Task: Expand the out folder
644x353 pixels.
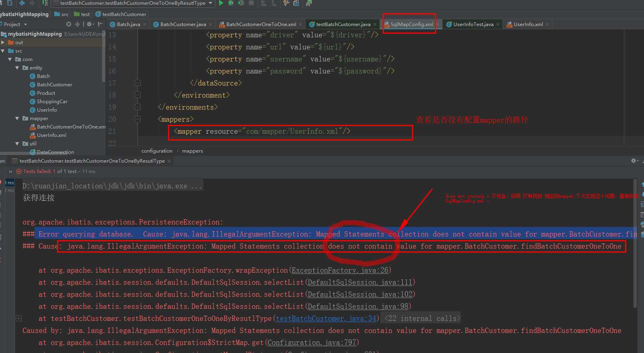Action: [x=3, y=42]
